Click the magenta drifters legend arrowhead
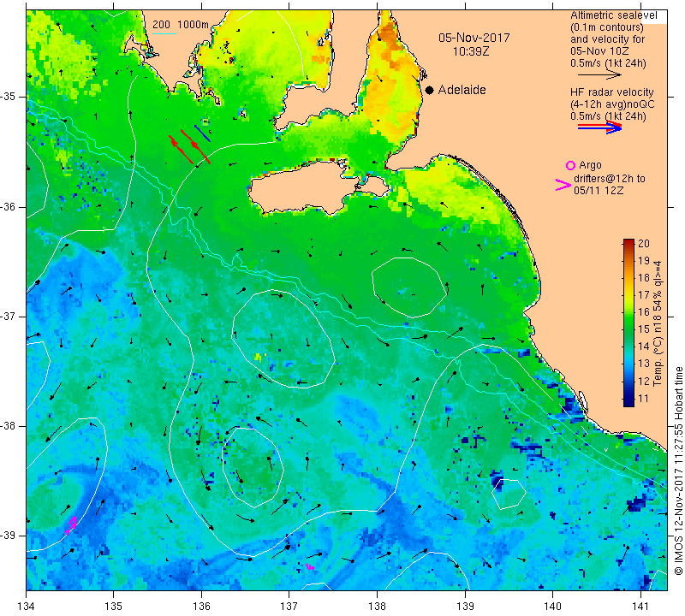Screen dimensions: 685x616 pyautogui.click(x=563, y=185)
